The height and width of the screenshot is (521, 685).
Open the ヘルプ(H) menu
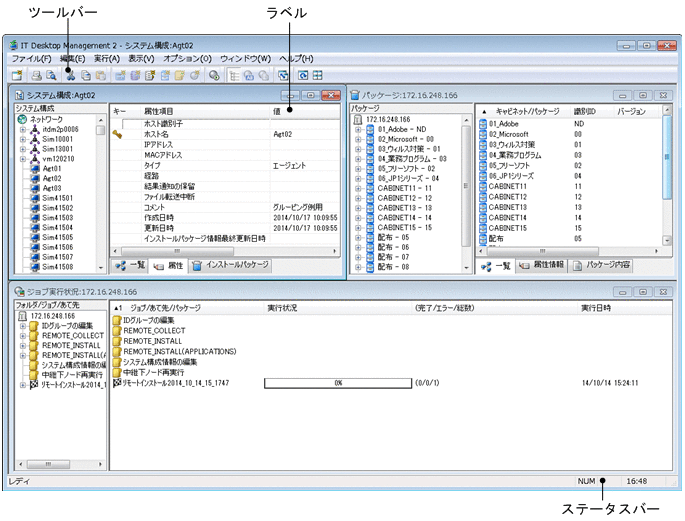click(x=296, y=59)
